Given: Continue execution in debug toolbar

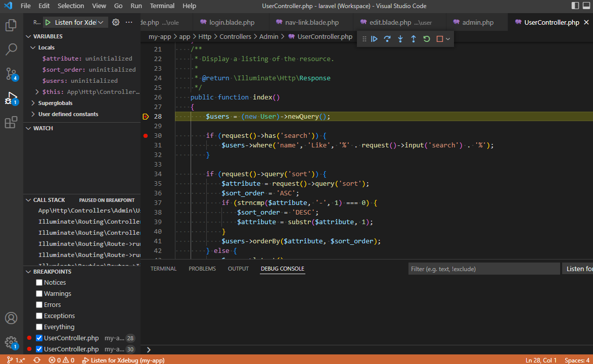Looking at the screenshot, I should pos(375,39).
